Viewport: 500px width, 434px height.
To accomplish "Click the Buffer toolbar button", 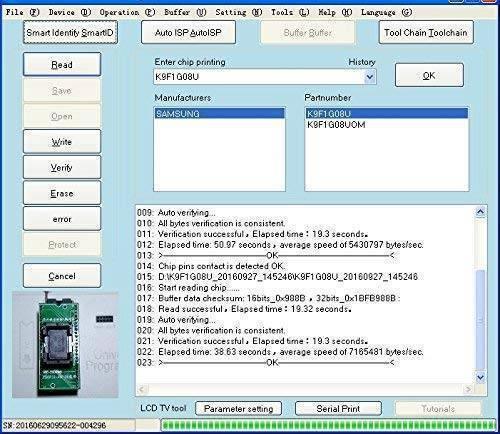I will 307,32.
